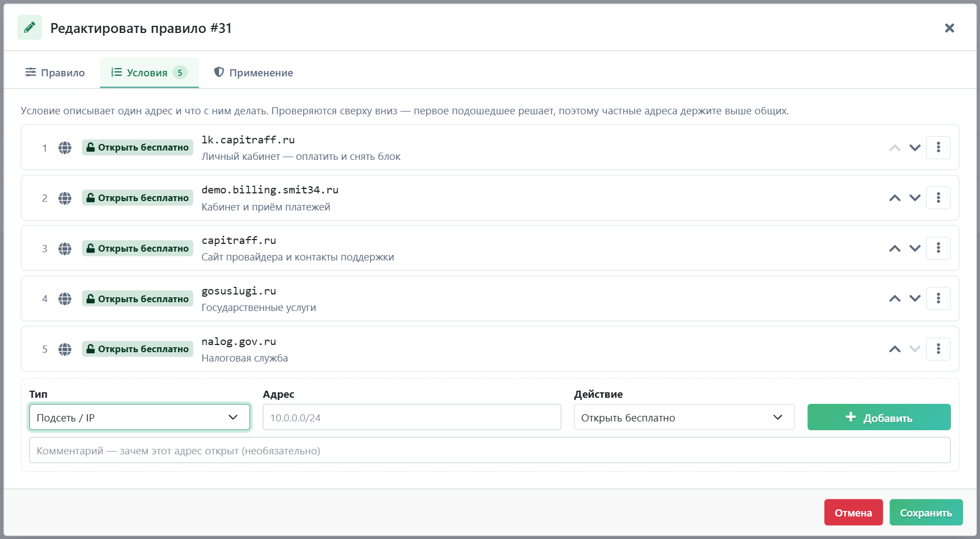This screenshot has width=980, height=539.
Task: Move gosuslugi.ru condition down
Action: (915, 298)
